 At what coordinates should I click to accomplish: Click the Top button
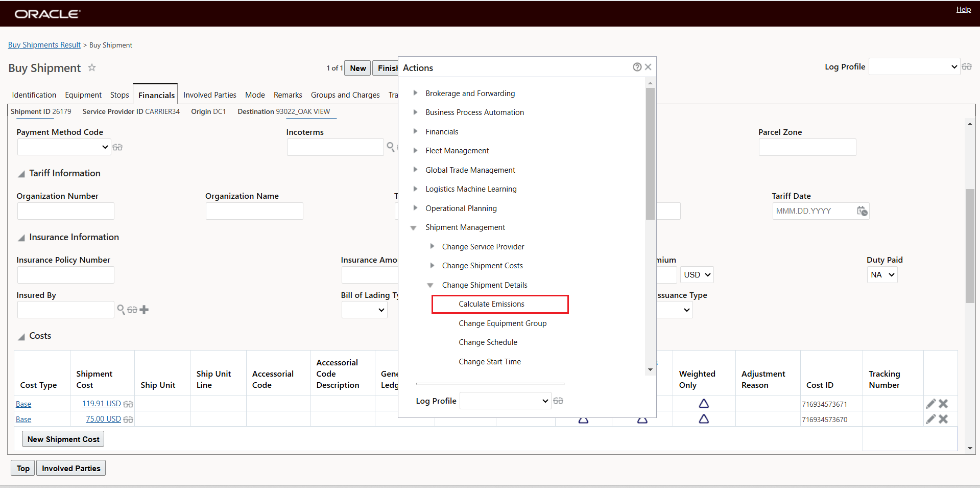[23, 468]
